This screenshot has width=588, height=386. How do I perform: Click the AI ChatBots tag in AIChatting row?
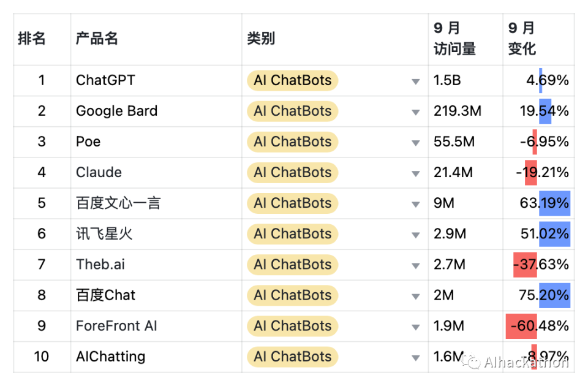[292, 357]
